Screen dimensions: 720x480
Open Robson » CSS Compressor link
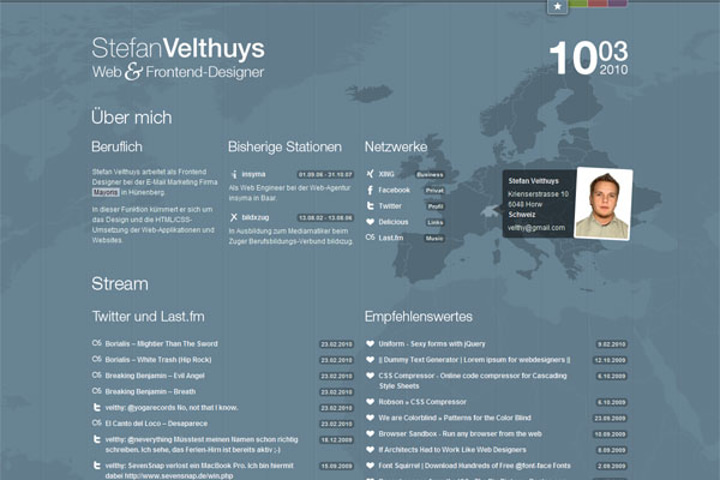pyautogui.click(x=422, y=402)
